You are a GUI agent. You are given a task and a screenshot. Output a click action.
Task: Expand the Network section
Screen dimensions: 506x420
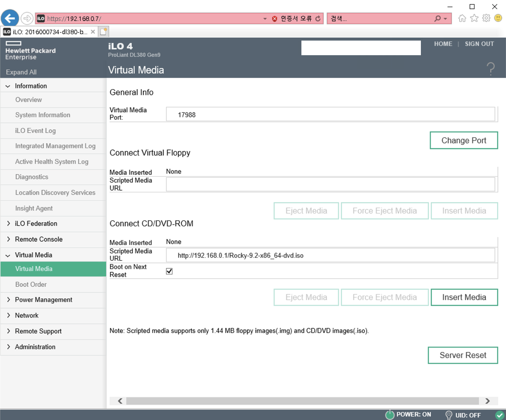(x=8, y=315)
